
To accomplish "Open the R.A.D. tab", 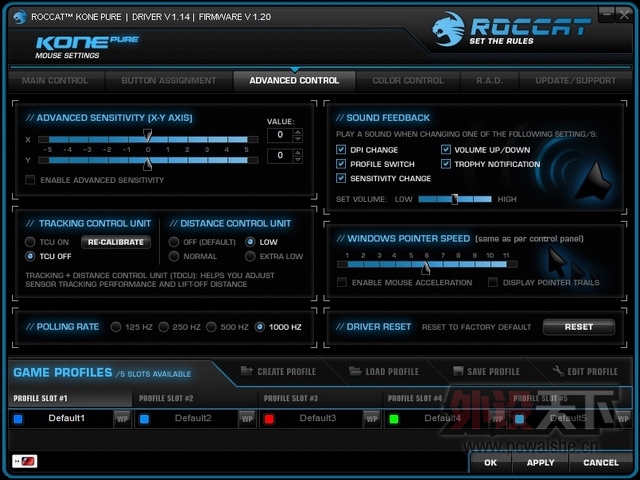I will (489, 80).
